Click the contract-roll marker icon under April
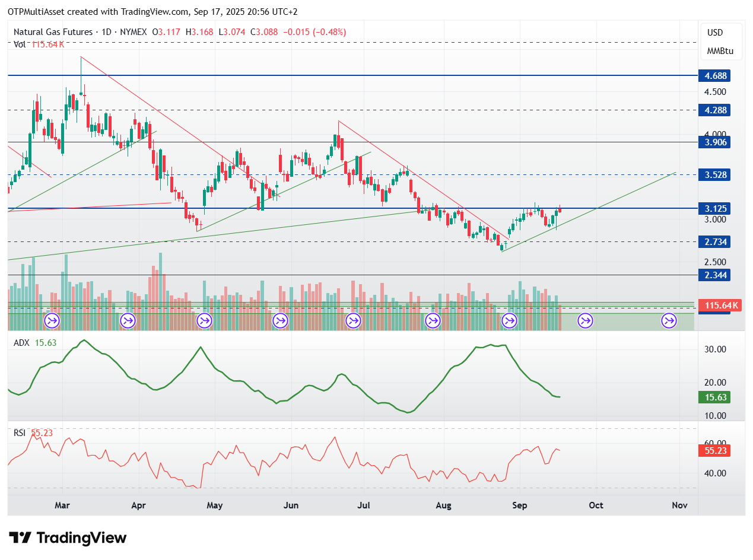 pyautogui.click(x=128, y=321)
